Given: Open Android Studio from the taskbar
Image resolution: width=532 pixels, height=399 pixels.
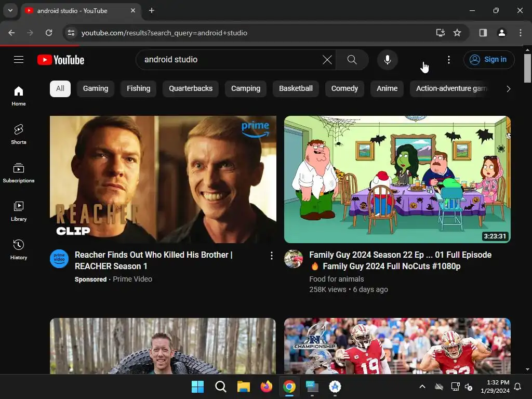Looking at the screenshot, I should pos(335,387).
